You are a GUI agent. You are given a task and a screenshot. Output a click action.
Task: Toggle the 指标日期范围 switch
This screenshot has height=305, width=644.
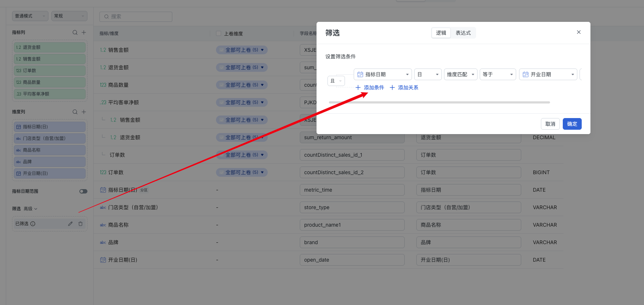tap(83, 191)
